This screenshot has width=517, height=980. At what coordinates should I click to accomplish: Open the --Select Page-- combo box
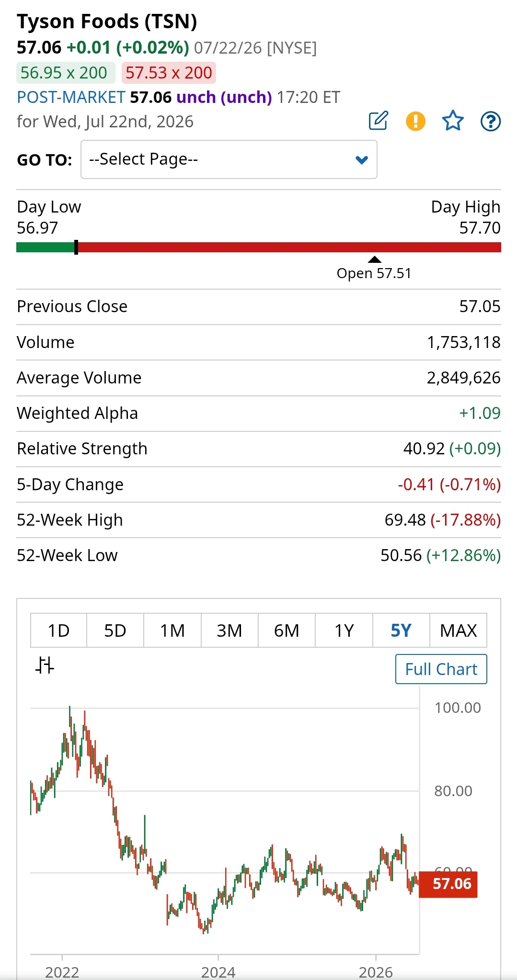coord(229,159)
